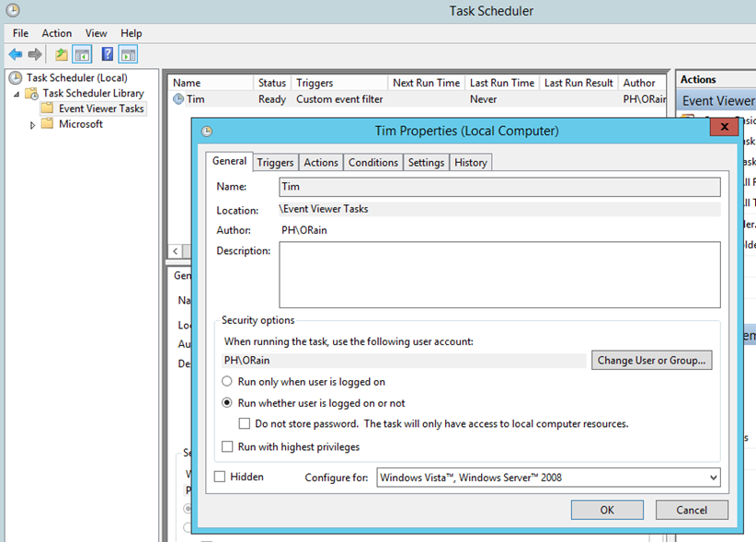This screenshot has height=542, width=756.
Task: Toggle the Show/Hide Console Tree icon
Action: tap(82, 54)
